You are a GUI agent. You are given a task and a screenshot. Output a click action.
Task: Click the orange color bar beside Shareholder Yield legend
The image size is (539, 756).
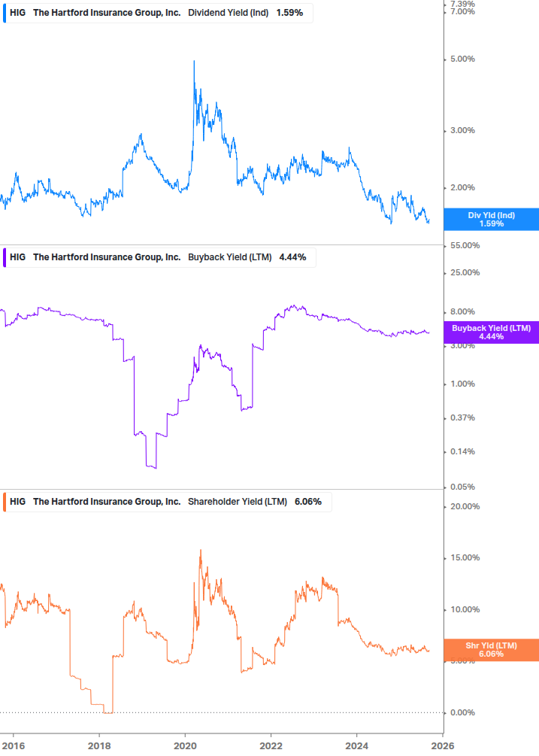tap(5, 502)
